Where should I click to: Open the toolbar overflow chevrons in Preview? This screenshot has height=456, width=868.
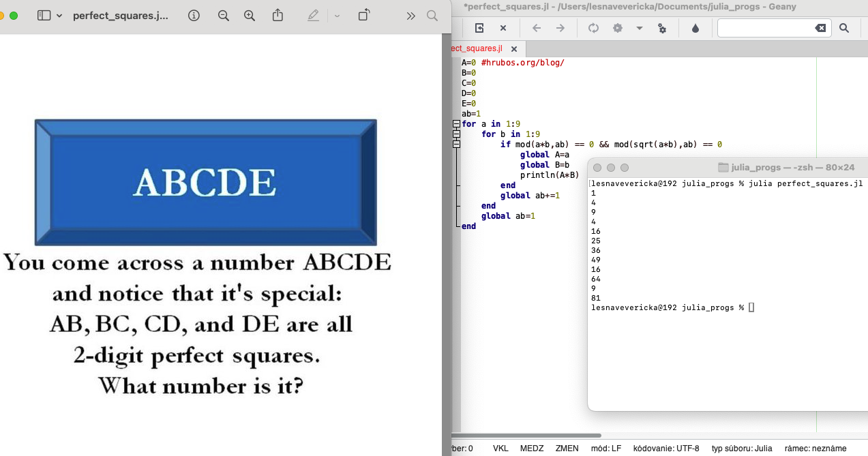(x=410, y=15)
